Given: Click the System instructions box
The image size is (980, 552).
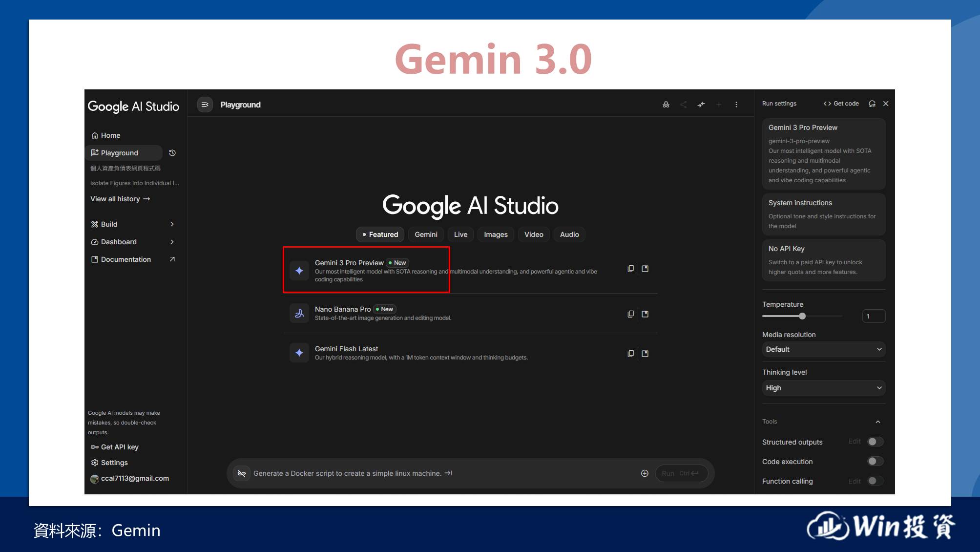Looking at the screenshot, I should [x=823, y=214].
